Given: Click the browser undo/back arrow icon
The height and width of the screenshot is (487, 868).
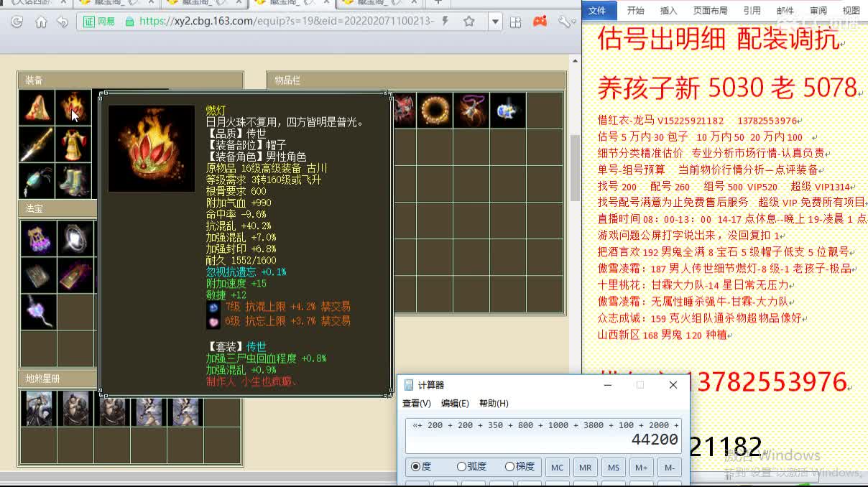Looking at the screenshot, I should 63,22.
